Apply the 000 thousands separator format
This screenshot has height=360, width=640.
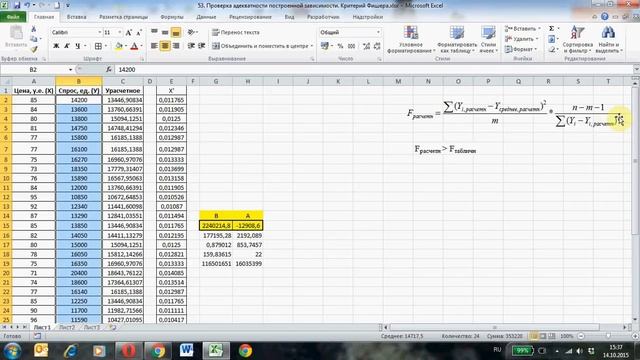(x=351, y=46)
